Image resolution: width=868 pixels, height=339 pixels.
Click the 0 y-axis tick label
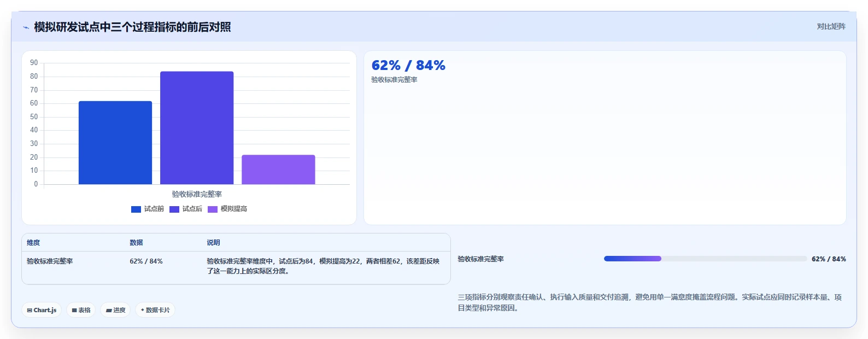point(36,184)
